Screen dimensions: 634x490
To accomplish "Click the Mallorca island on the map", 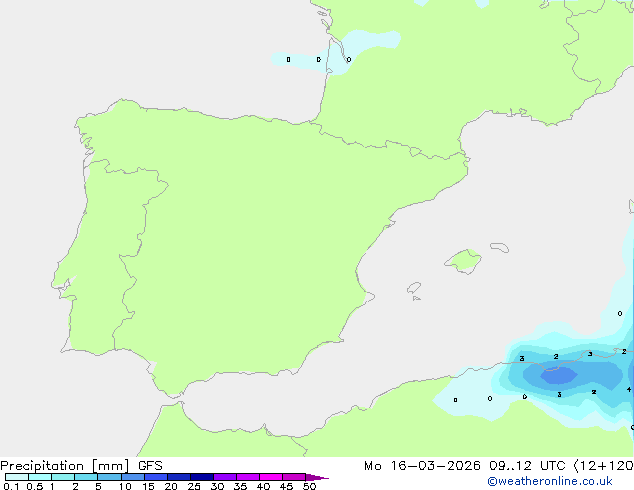I will (464, 261).
